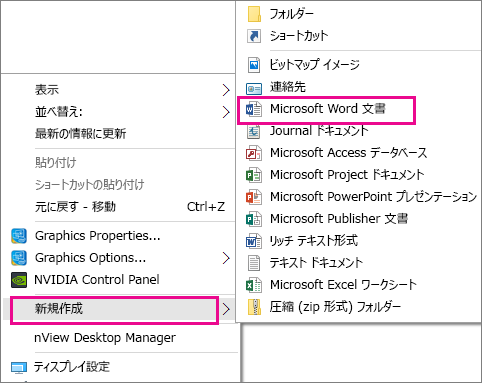Click the Word document icon for Microsoft Word 文書
This screenshot has width=482, height=383.
254,109
